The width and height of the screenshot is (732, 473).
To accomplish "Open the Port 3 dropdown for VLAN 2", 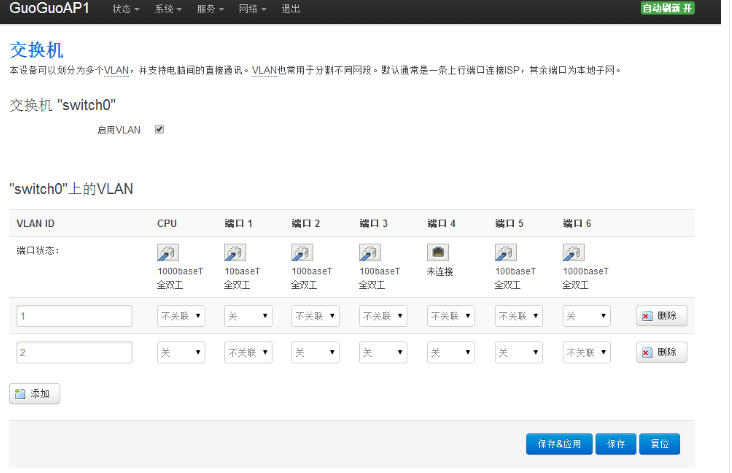I will [383, 353].
